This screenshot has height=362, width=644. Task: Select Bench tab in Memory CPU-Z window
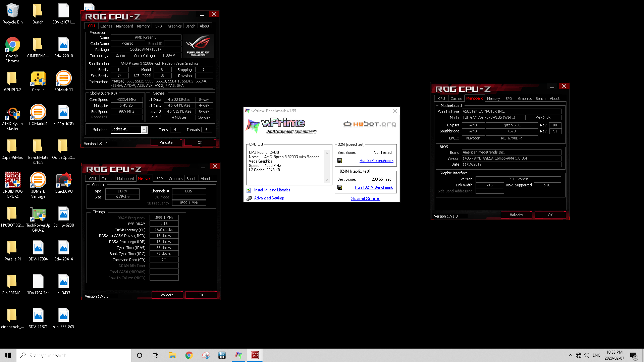click(192, 179)
